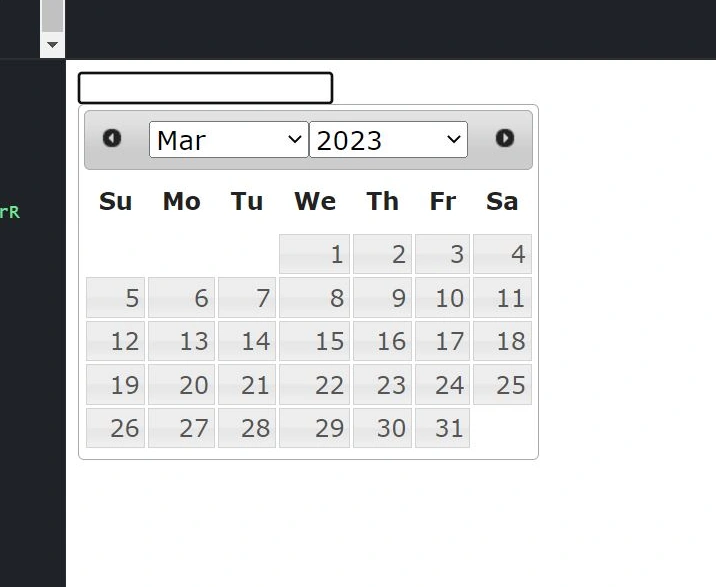Pick the 21st in the calendar
The image size is (716, 587).
(x=247, y=385)
